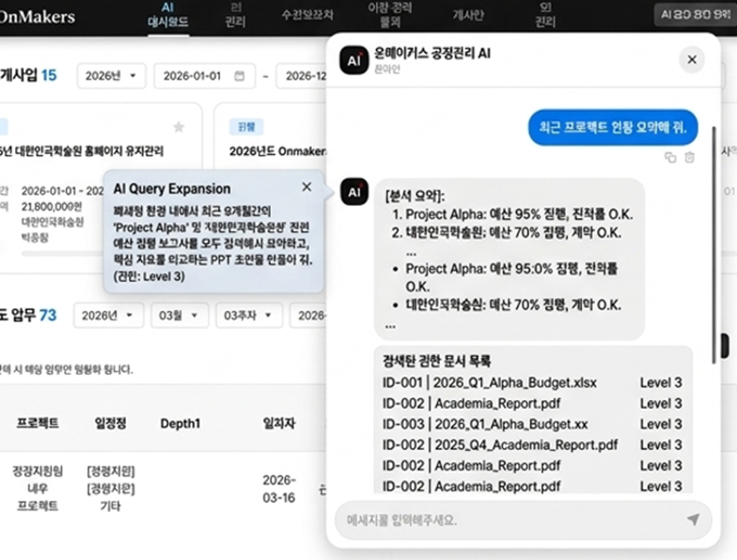Click the OnMakers logo

click(38, 17)
